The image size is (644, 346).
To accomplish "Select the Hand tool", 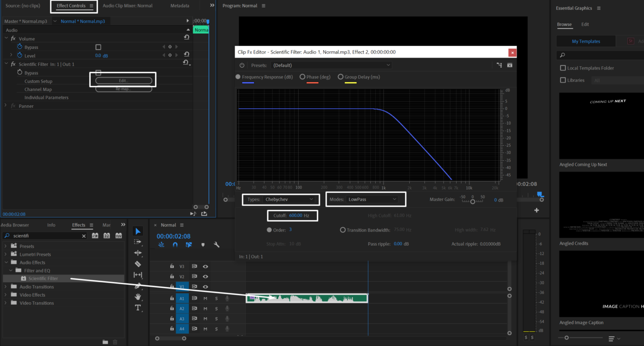I will point(138,297).
